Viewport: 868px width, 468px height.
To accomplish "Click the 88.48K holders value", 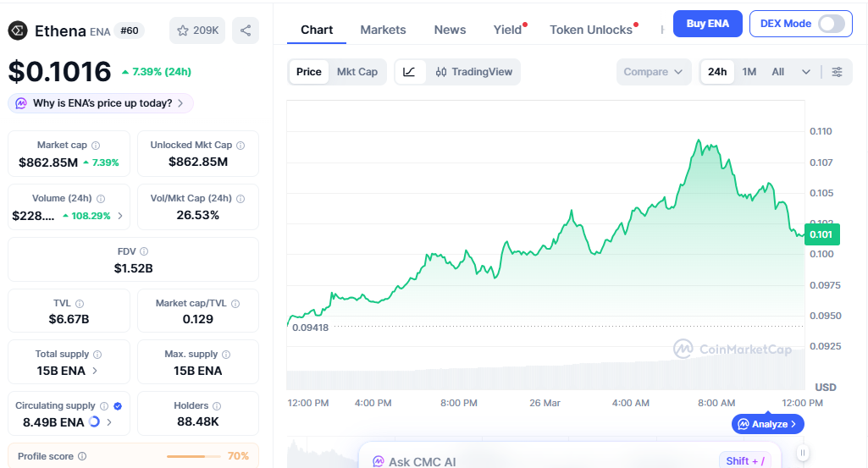I will click(197, 421).
